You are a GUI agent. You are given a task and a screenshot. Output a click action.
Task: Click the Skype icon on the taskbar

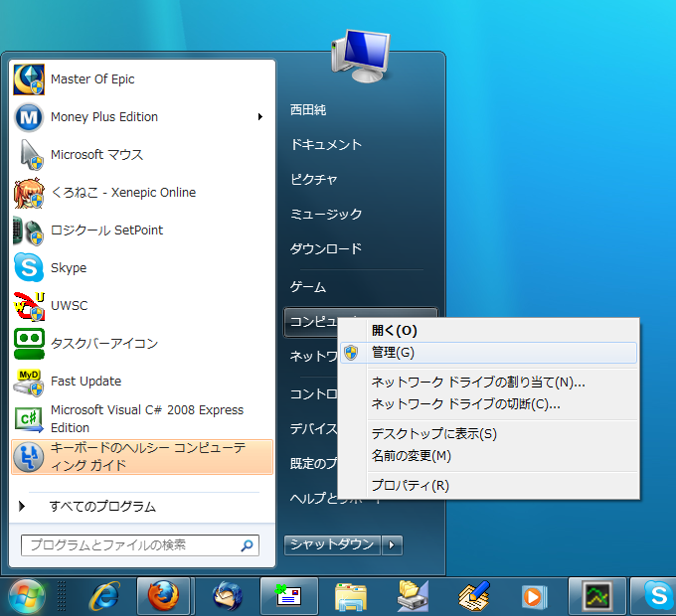(658, 595)
